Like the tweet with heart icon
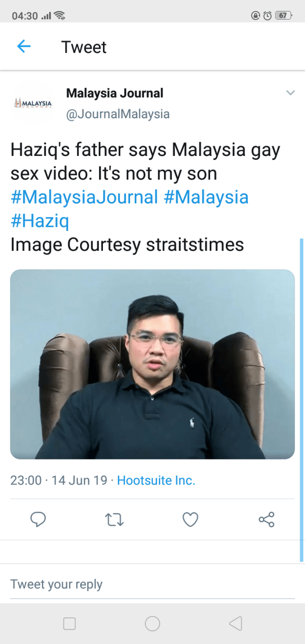The width and height of the screenshot is (305, 644). [191, 519]
